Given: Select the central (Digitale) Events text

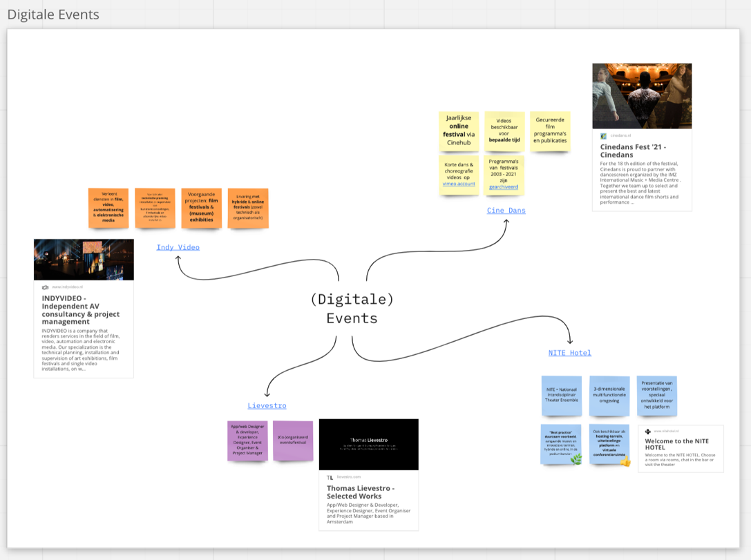Looking at the screenshot, I should click(x=352, y=309).
